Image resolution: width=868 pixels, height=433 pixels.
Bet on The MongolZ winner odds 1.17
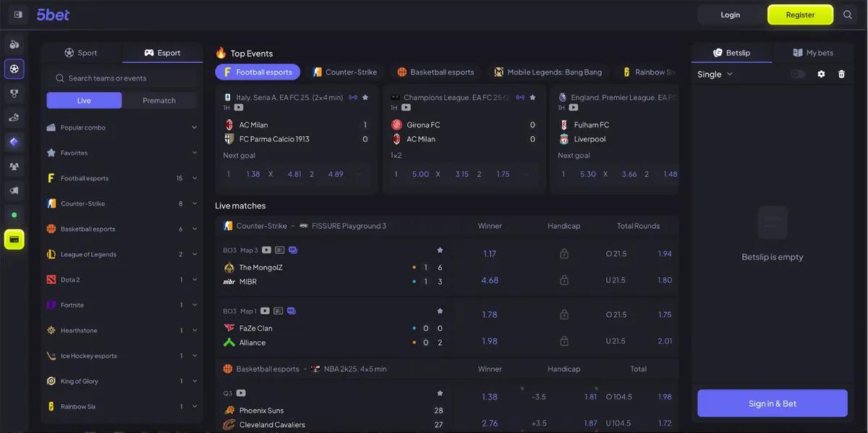pyautogui.click(x=490, y=254)
